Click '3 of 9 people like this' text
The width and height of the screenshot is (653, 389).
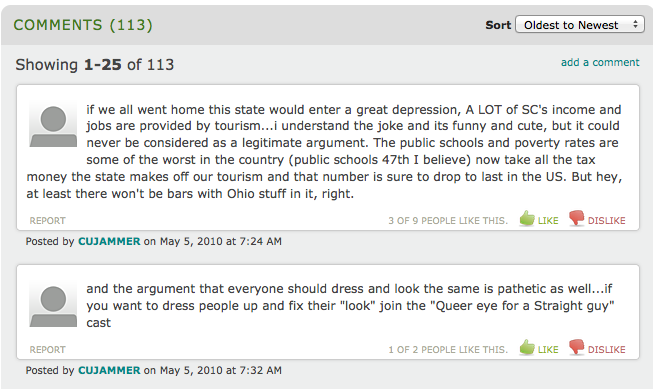point(448,221)
